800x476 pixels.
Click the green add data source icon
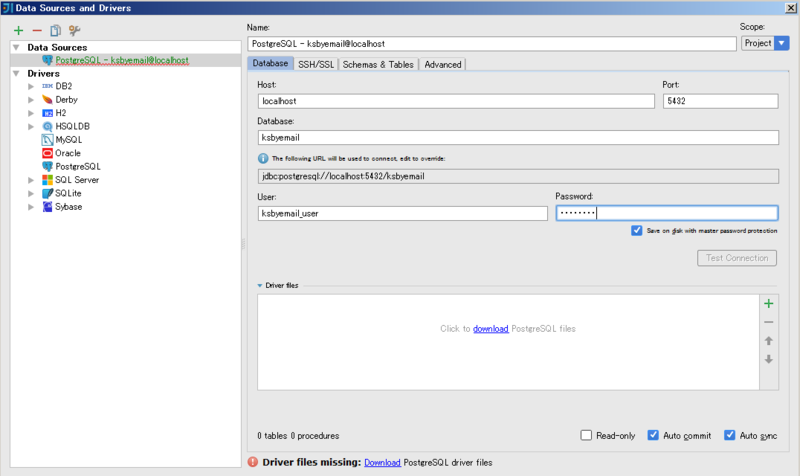(18, 31)
